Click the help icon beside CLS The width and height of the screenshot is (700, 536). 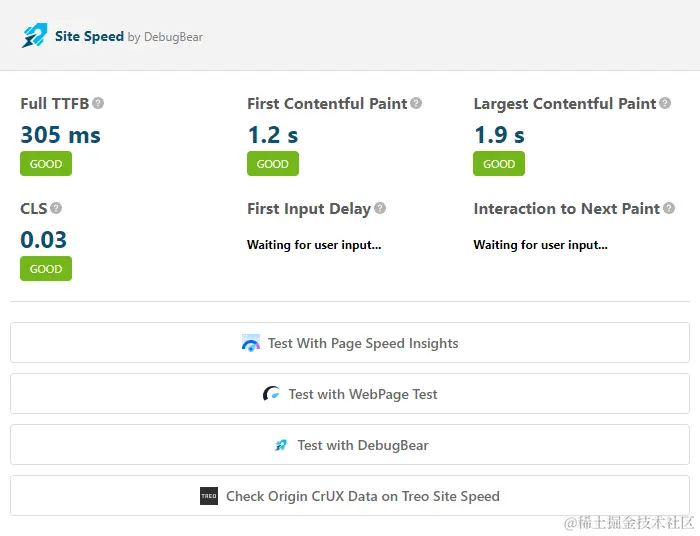56,208
